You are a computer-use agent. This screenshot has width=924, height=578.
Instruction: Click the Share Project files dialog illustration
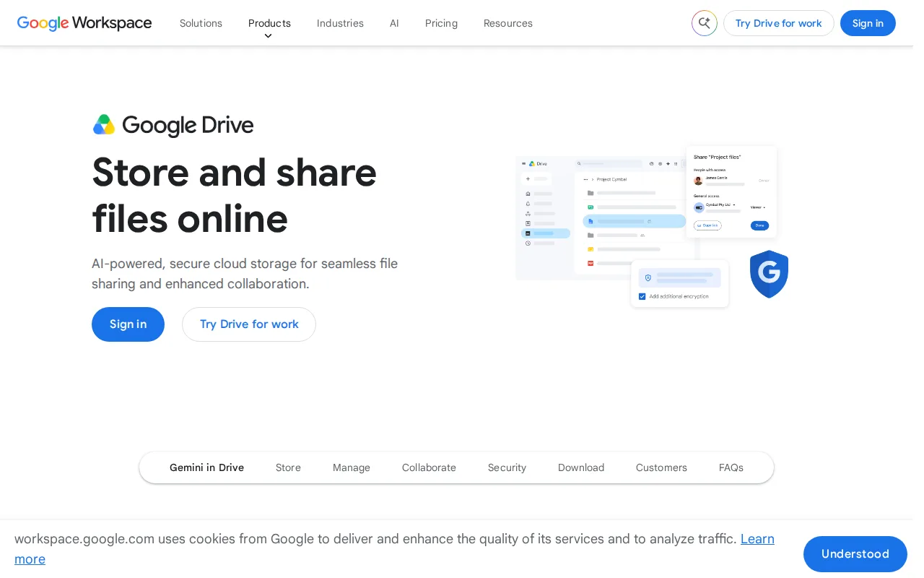(x=731, y=191)
